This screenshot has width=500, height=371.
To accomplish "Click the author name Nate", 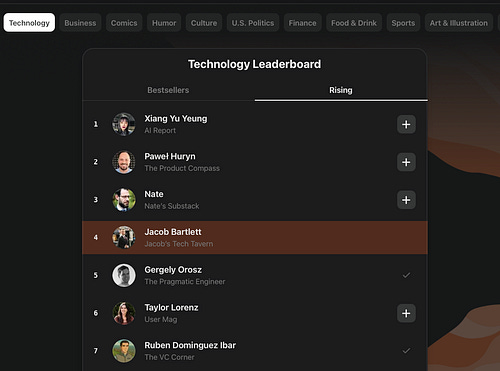I will [154, 194].
